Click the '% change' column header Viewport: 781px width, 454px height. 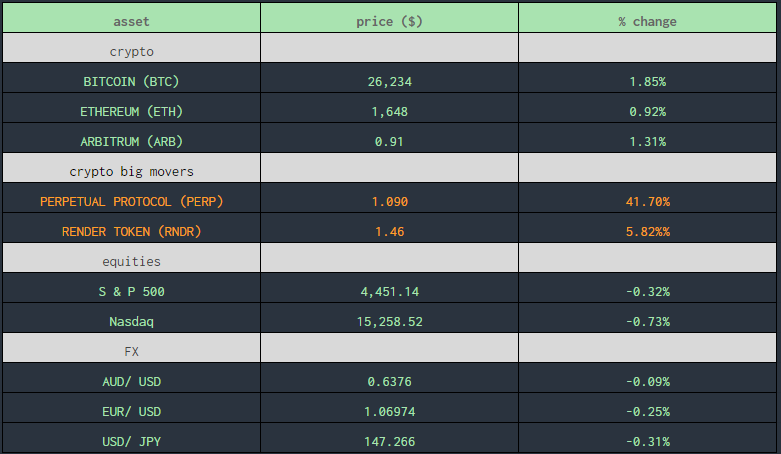coord(648,18)
